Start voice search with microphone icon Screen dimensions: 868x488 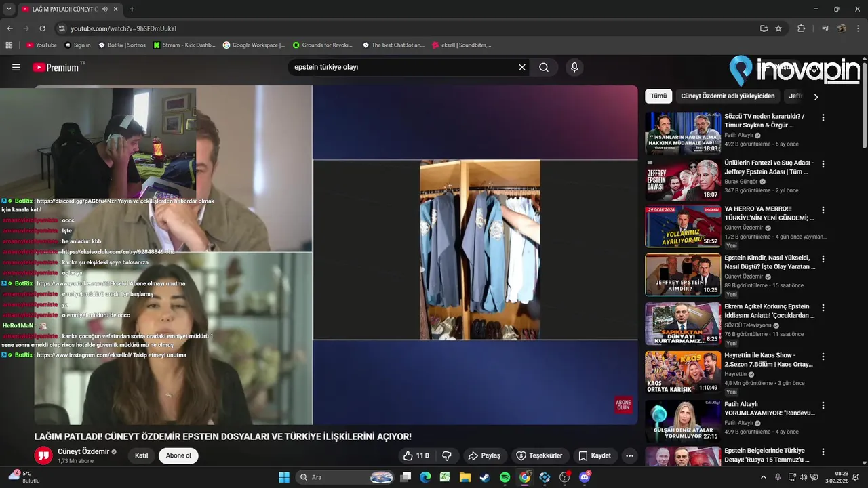[x=574, y=67]
